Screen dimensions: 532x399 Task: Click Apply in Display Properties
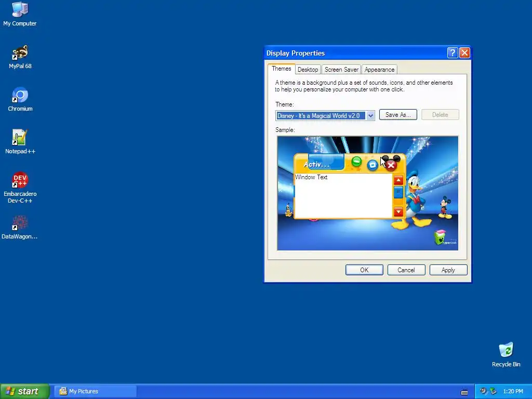448,270
